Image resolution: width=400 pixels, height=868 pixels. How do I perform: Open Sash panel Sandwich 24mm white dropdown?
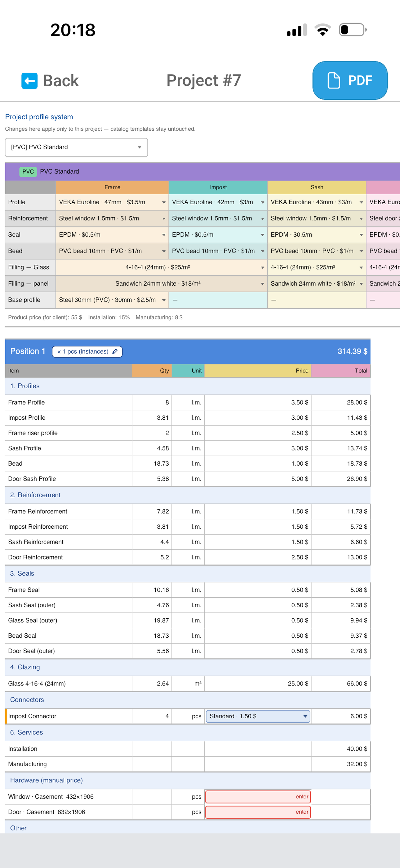317,284
